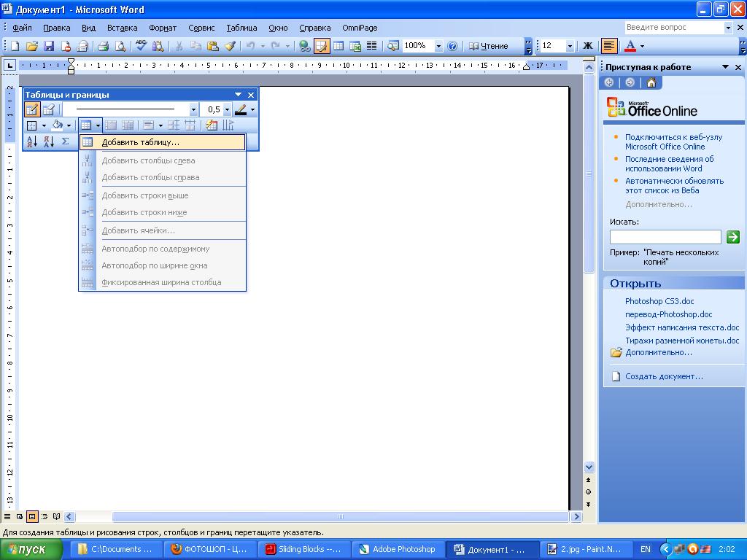
Task: Click the Paste clipboard icon
Action: click(x=213, y=46)
